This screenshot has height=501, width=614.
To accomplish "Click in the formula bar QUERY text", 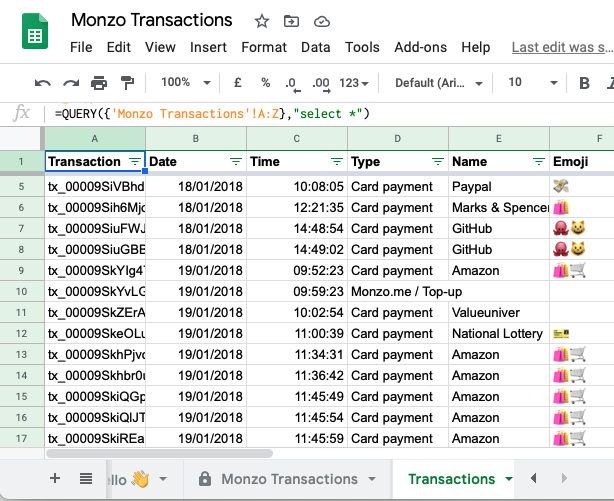I will coord(212,114).
